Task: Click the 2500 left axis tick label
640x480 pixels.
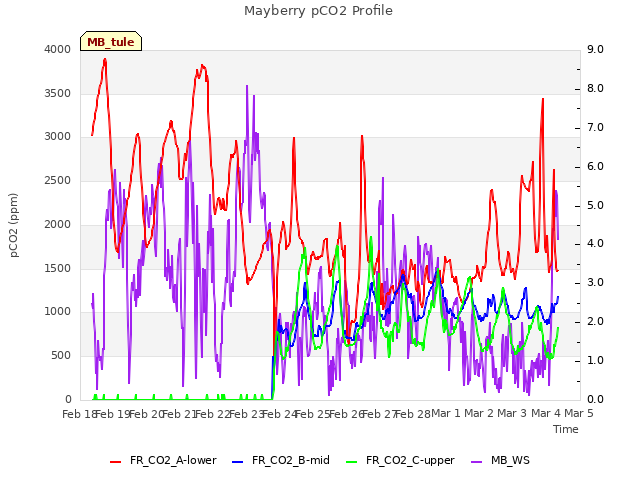Action: point(58,180)
